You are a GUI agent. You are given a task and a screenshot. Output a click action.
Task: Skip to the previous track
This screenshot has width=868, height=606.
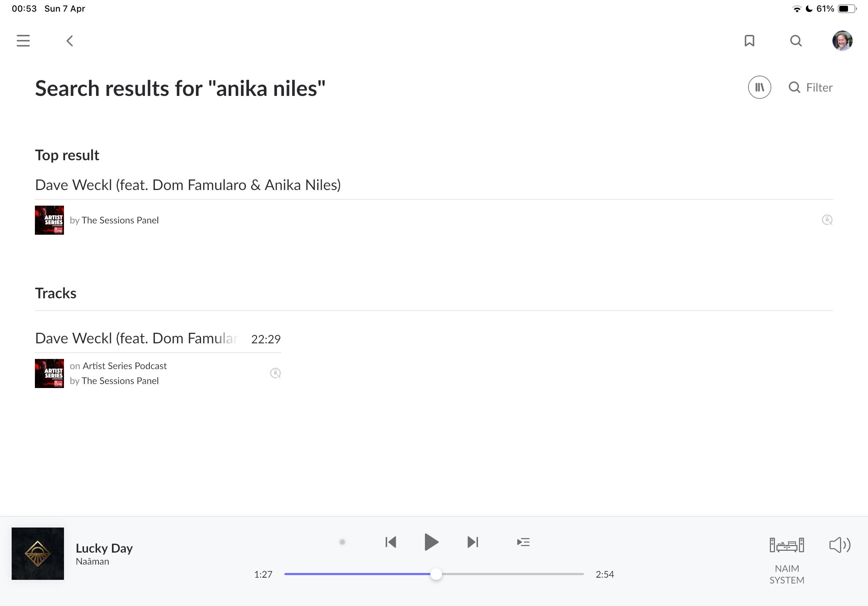coord(390,542)
